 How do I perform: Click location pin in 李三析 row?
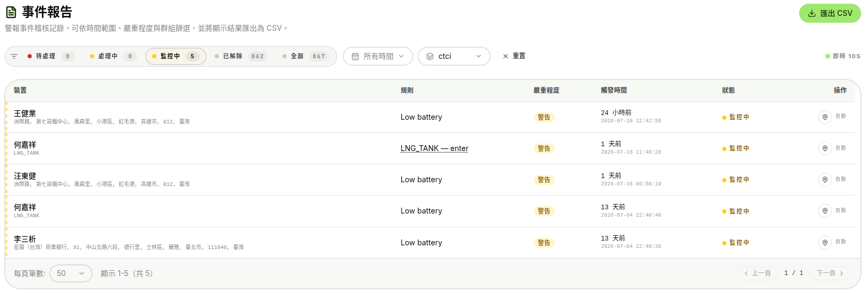click(x=825, y=243)
